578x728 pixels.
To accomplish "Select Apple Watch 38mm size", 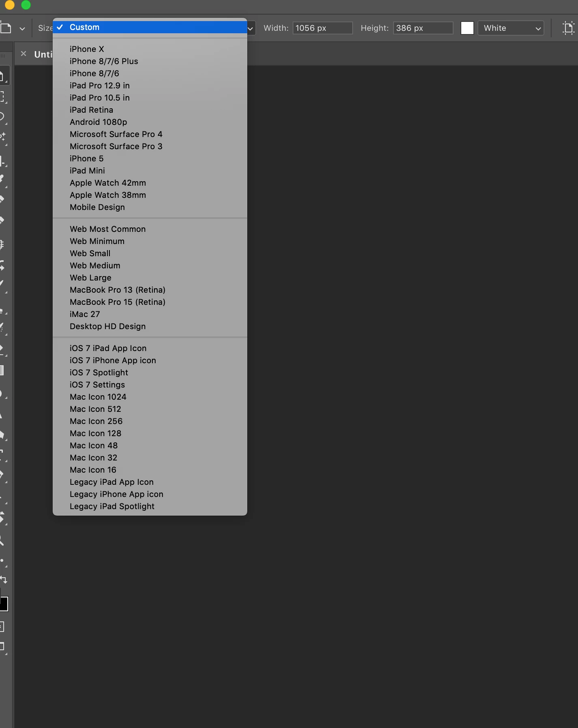I will pyautogui.click(x=150, y=195).
